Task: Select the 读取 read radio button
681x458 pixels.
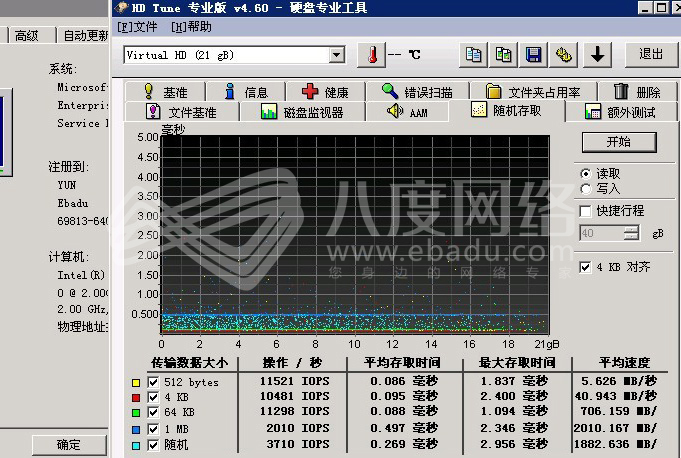Action: coord(585,174)
